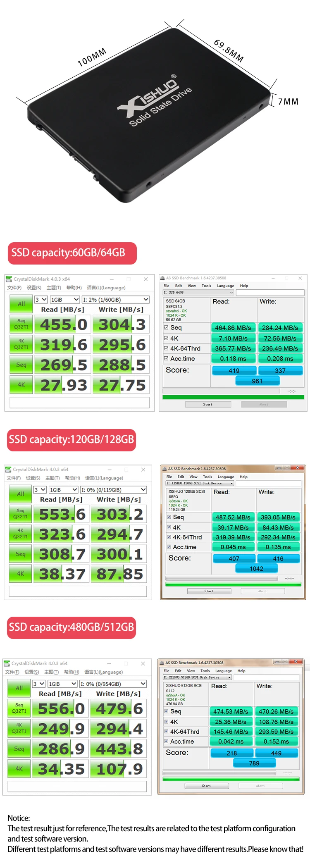
Task: Click bottom comment field in 954GiB CrystalDiskMark
Action: 77,786
